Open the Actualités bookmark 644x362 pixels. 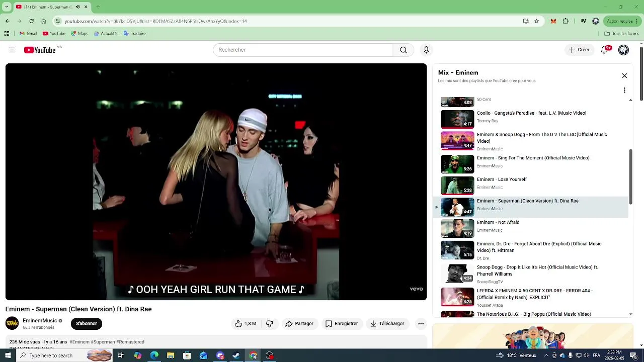tap(106, 34)
